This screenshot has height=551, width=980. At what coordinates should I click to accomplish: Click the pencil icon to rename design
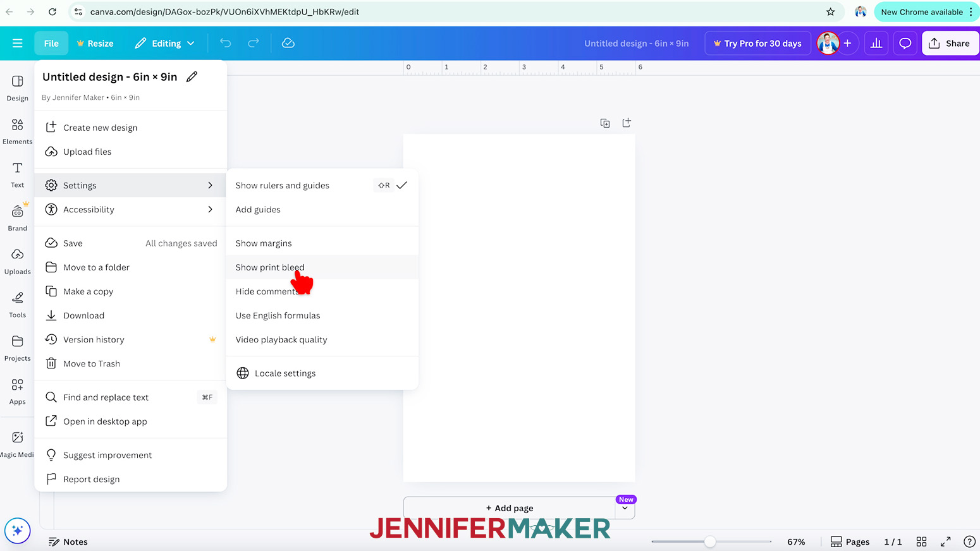coord(192,76)
